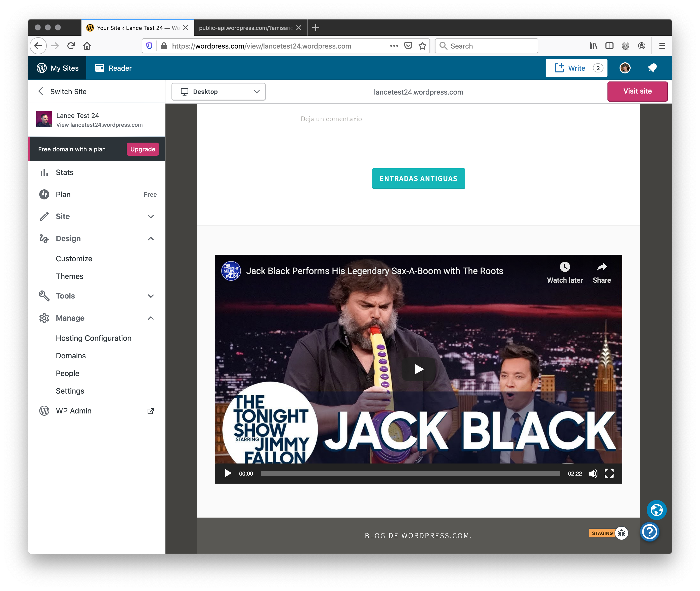
Task: Open the Firefox hamburger menu
Action: coord(662,46)
